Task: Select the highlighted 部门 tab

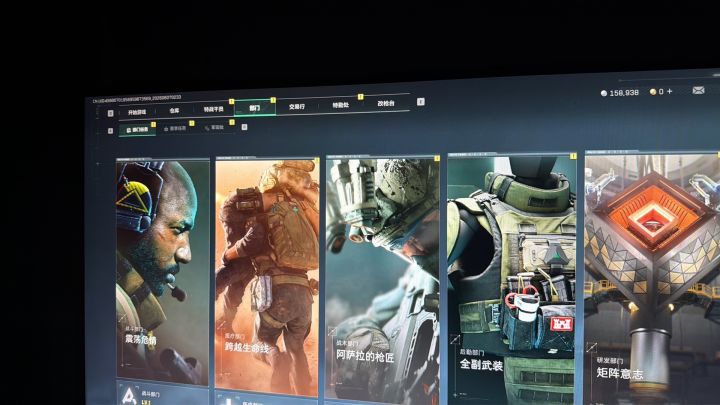Action: coord(255,107)
